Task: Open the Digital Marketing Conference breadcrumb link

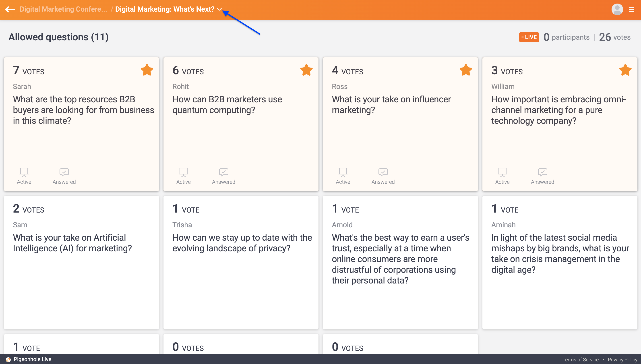Action: pos(63,9)
